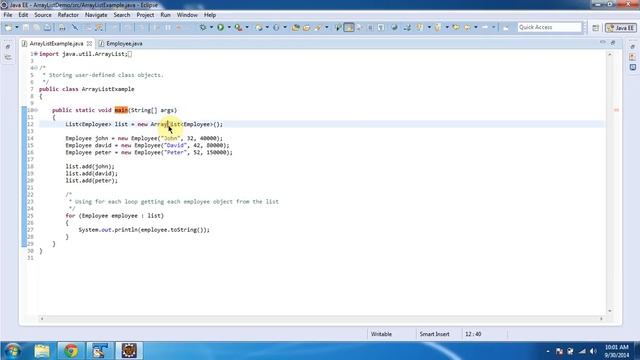
Task: Click the editor vertical scrollbar down arrow
Action: click(x=610, y=311)
